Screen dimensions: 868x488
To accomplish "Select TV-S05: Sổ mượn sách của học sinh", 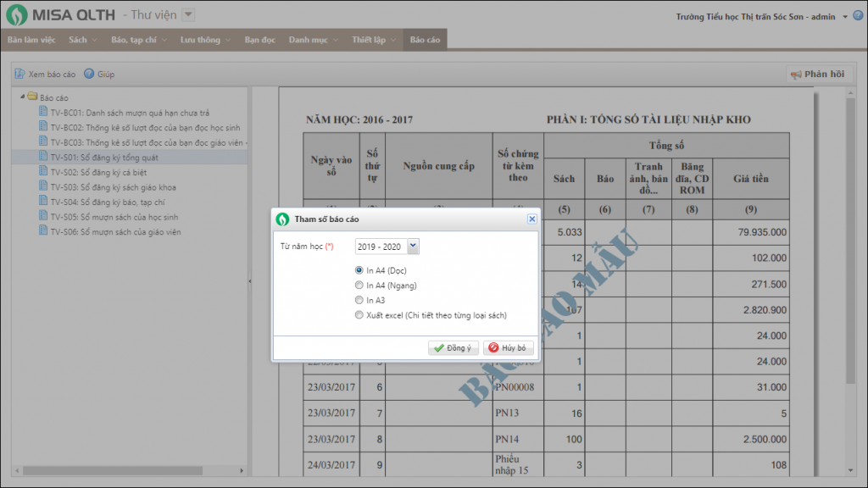I will [x=114, y=218].
